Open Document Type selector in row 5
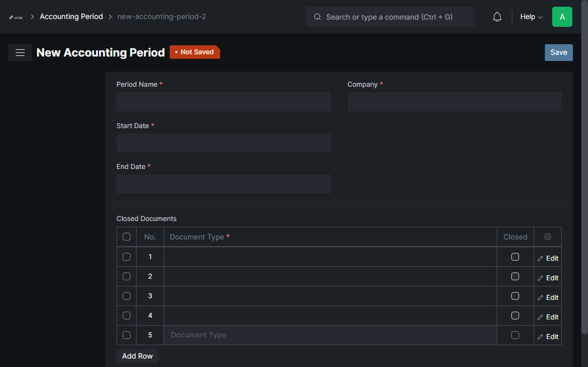This screenshot has width=588, height=367. (x=330, y=335)
